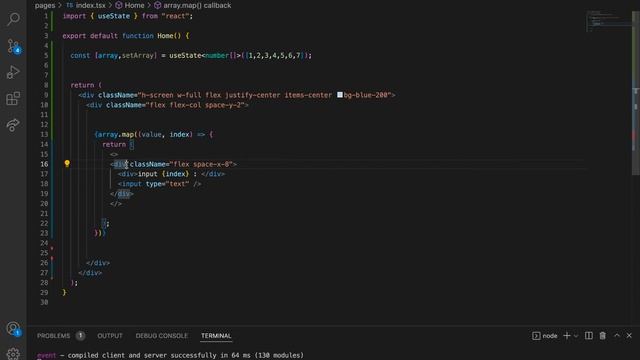Click the setArray identifier on line 5
The width and height of the screenshot is (640, 360).
tap(138, 55)
